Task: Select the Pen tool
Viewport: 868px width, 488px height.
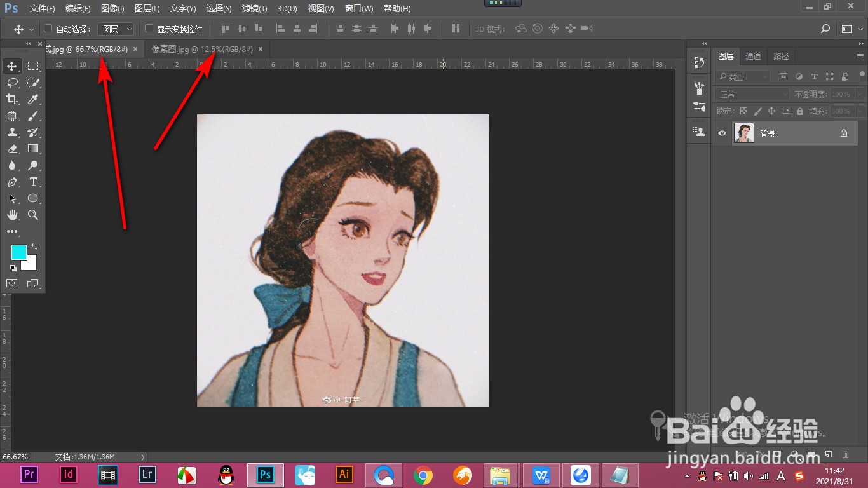Action: (12, 182)
